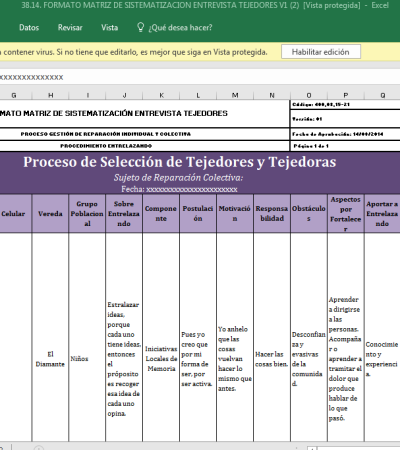Viewport: 400px width, 450px height.
Task: Click the 'Sobre Entrelazando' header cell
Action: click(124, 214)
